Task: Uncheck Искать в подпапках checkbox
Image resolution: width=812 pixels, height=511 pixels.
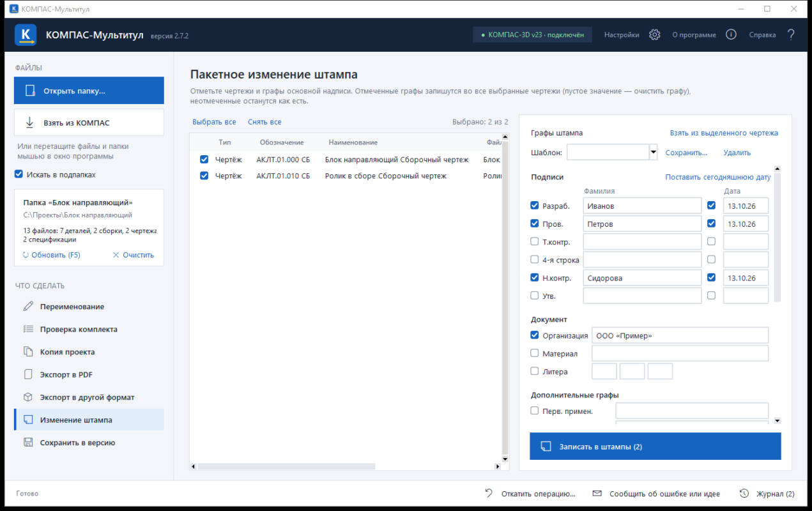Action: click(x=19, y=174)
